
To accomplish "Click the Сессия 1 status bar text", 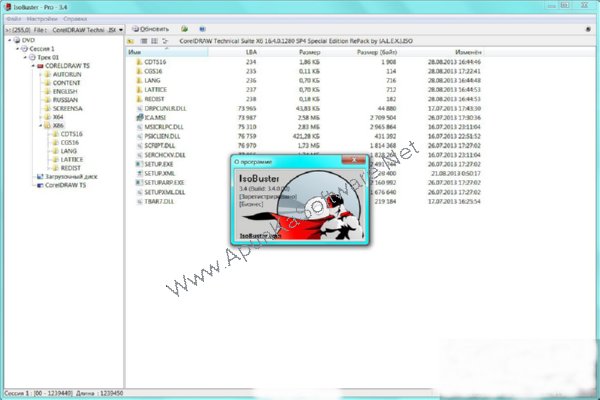I will (63, 393).
